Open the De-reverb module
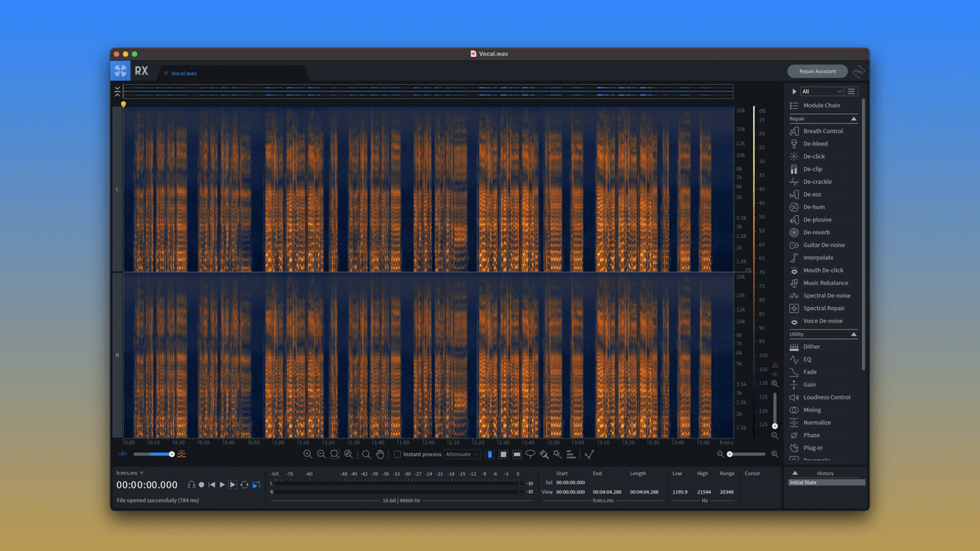 (x=823, y=232)
